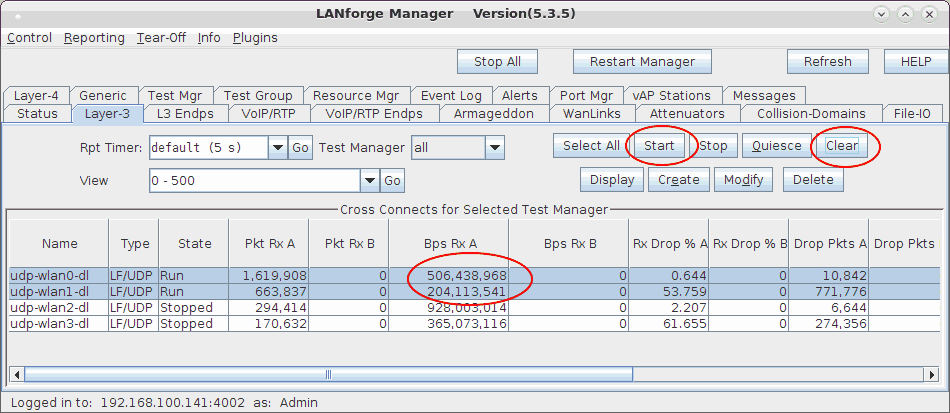Click the Modify button
The width and height of the screenshot is (950, 413).
tap(743, 180)
